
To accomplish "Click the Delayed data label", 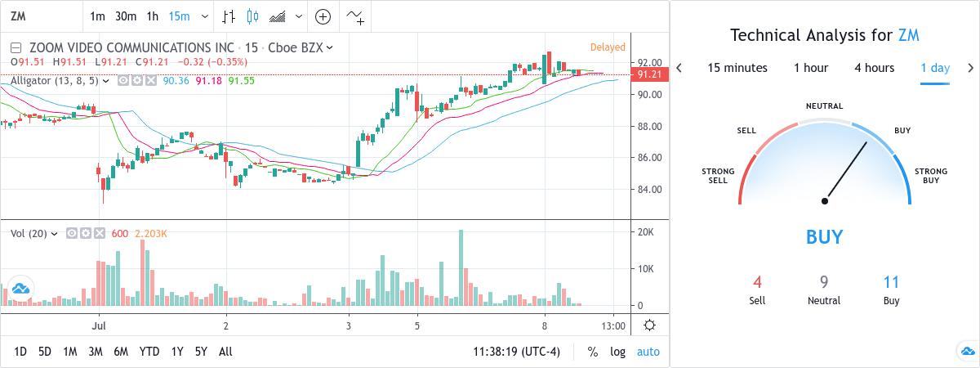I will (x=608, y=47).
